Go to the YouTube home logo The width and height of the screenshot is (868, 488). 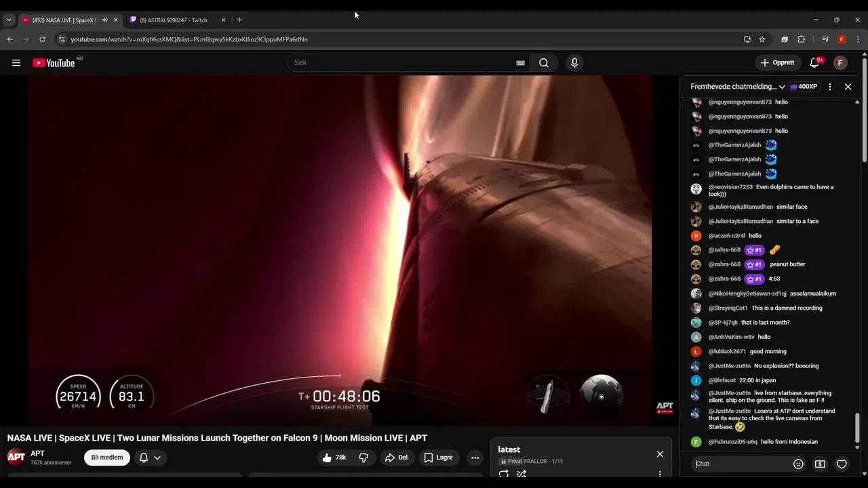click(x=54, y=63)
